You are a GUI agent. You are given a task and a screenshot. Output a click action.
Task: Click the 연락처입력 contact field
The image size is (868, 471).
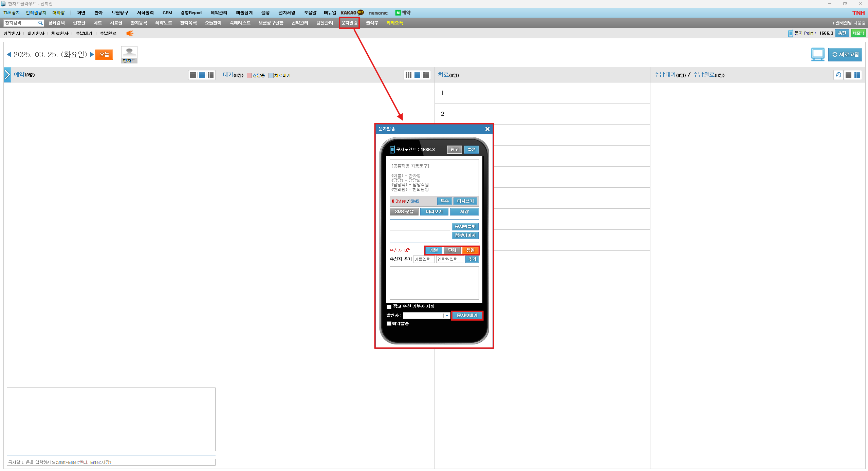click(x=450, y=260)
